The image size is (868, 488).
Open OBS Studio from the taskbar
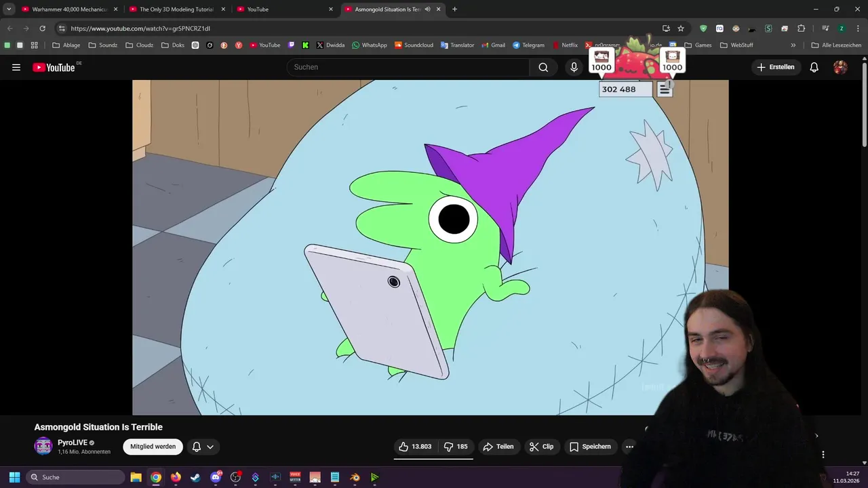coord(235,477)
